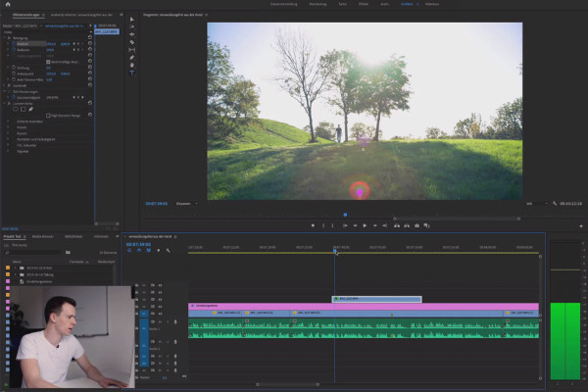The height and width of the screenshot is (392, 588).
Task: Select the Slip tool
Action: [131, 50]
